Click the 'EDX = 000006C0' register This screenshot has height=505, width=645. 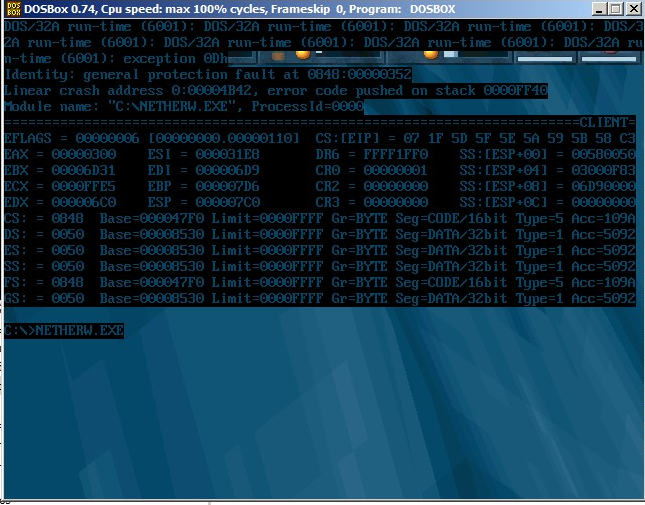click(x=60, y=202)
